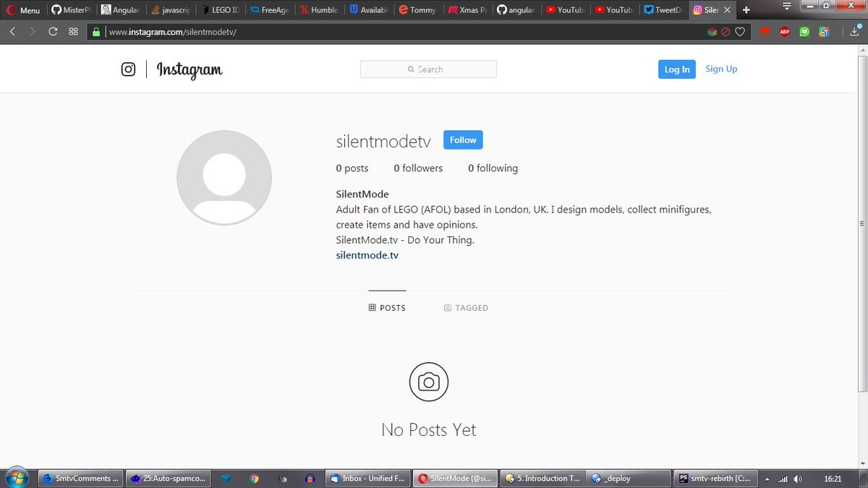Open the blue layered taskbar icon
This screenshot has height=488, width=868.
pos(226,479)
